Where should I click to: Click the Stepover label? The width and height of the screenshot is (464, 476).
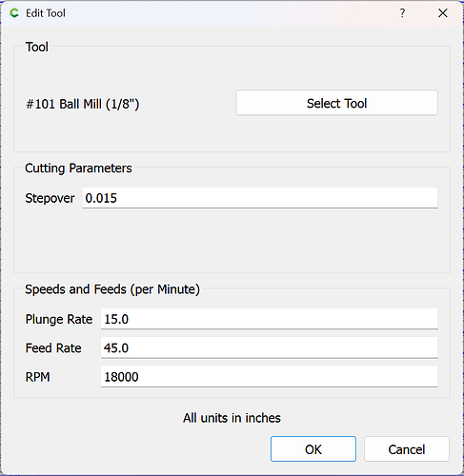[50, 198]
